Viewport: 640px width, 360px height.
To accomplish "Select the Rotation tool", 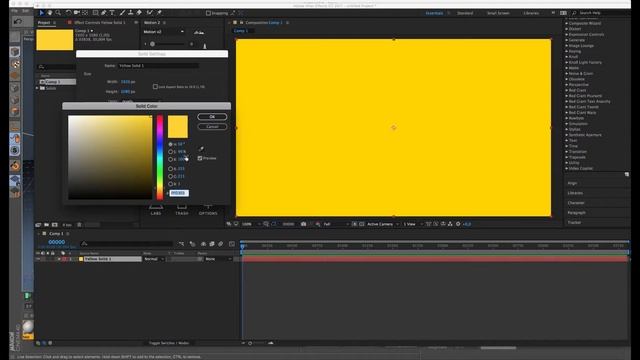I will click(68, 13).
